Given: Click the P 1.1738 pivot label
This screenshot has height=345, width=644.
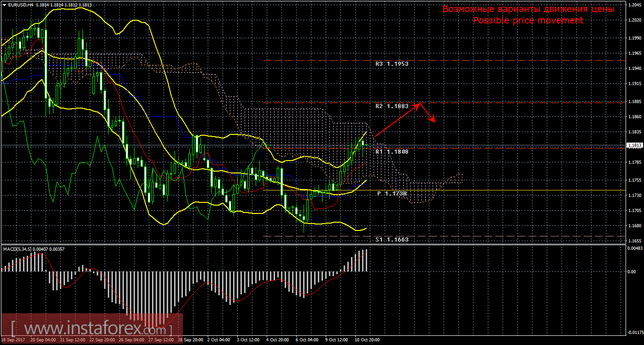Looking at the screenshot, I should point(392,194).
